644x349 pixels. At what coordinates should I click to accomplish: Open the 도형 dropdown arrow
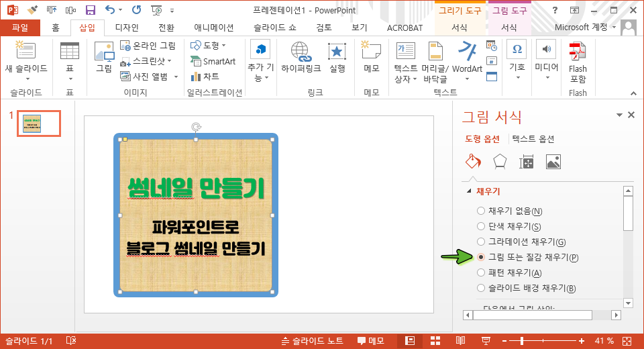[224, 45]
